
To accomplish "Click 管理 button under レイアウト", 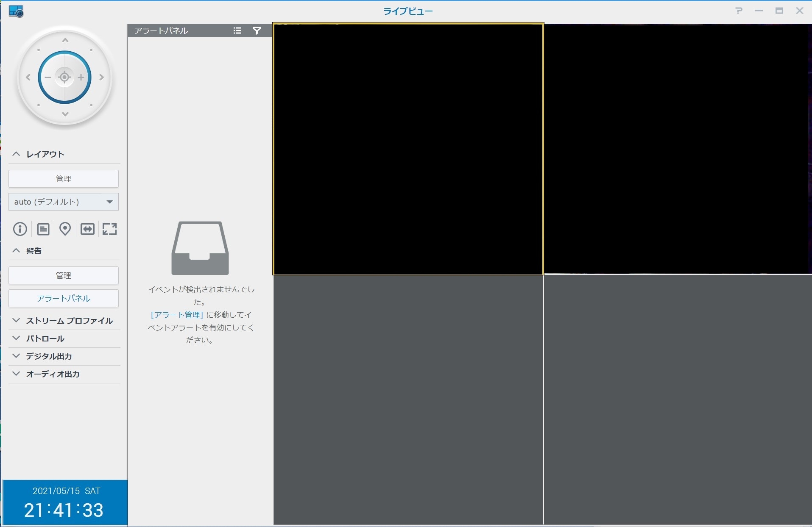I will (x=64, y=179).
